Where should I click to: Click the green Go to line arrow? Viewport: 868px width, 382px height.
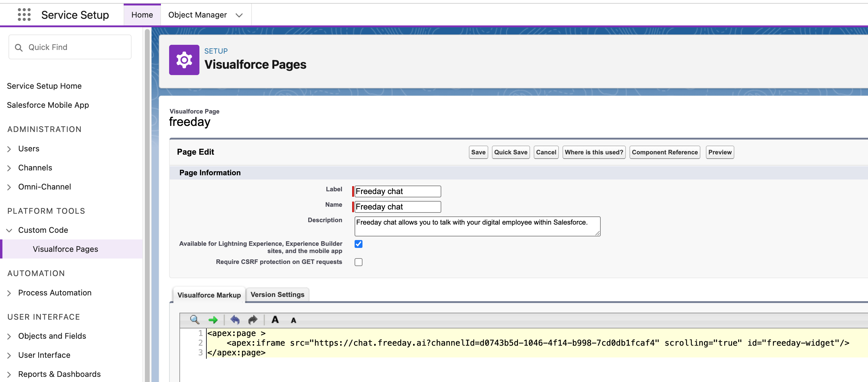[x=213, y=320]
